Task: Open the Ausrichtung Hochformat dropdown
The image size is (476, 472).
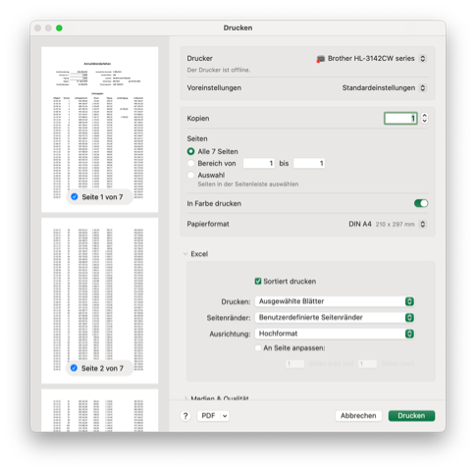Action: click(x=335, y=334)
